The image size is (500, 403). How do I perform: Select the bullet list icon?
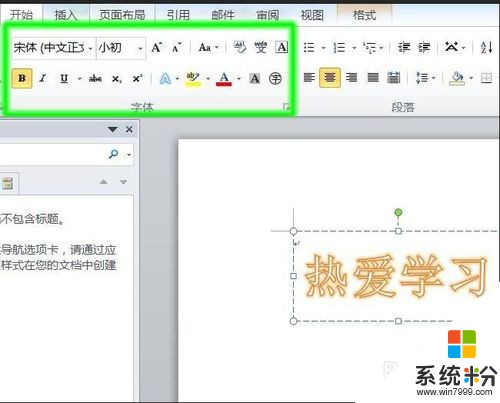[x=309, y=47]
